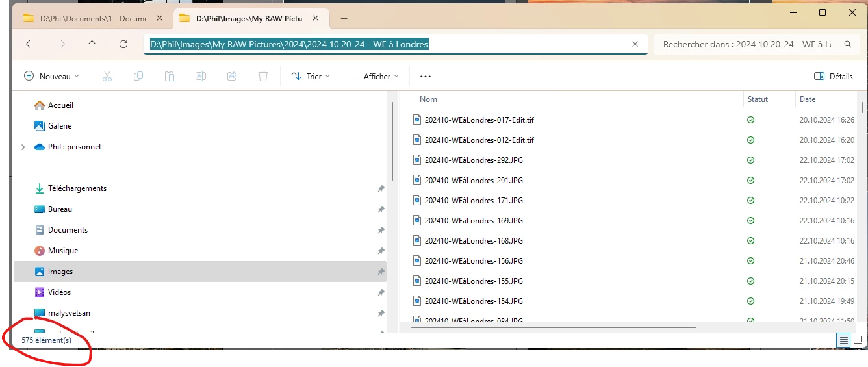This screenshot has height=367, width=868.
Task: Sort by the Date column header
Action: coord(808,99)
